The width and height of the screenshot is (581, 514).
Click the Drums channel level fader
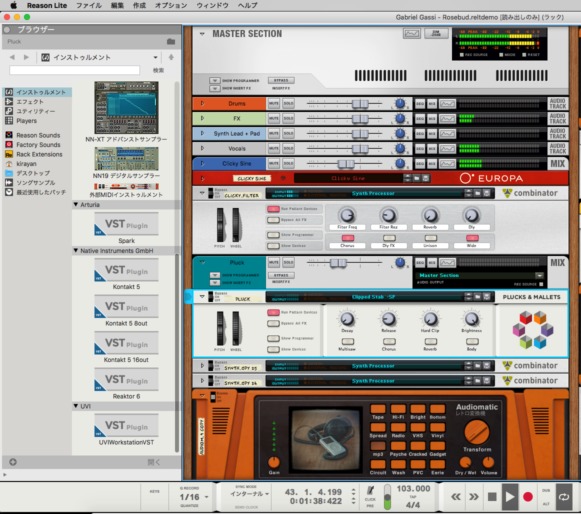tap(360, 104)
